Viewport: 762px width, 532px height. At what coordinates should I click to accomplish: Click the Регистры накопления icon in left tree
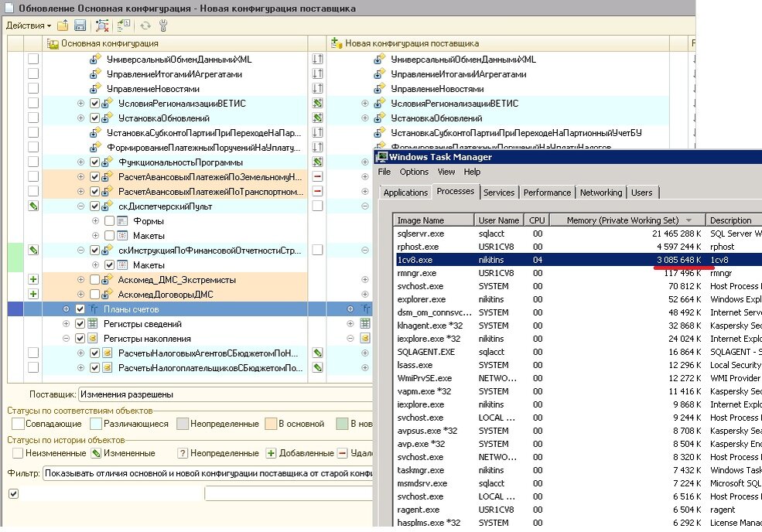[x=94, y=339]
